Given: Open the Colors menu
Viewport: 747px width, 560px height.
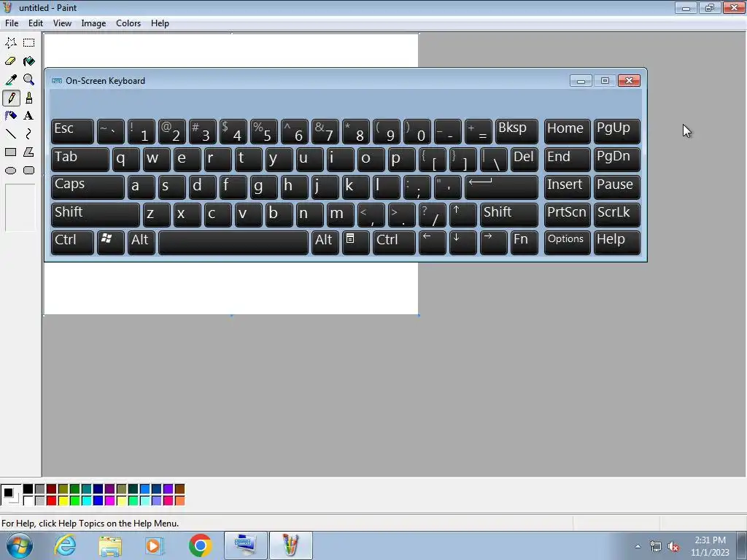Looking at the screenshot, I should click(x=128, y=23).
